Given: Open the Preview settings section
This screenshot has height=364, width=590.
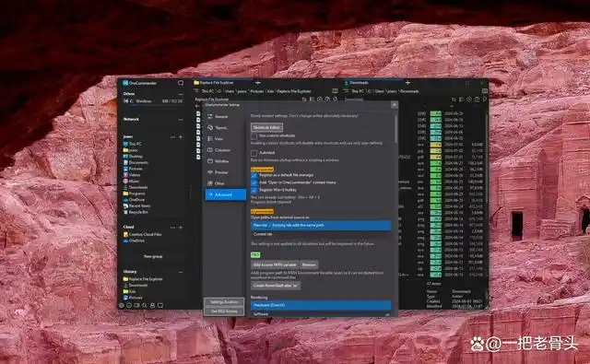Looking at the screenshot, I should pos(225,172).
